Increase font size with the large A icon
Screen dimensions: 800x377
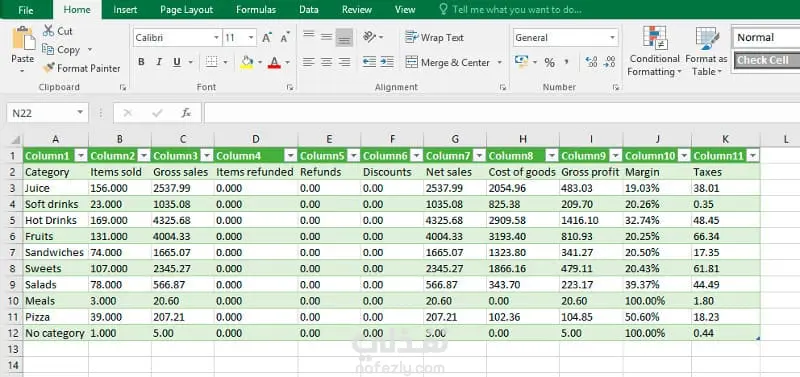pos(267,37)
